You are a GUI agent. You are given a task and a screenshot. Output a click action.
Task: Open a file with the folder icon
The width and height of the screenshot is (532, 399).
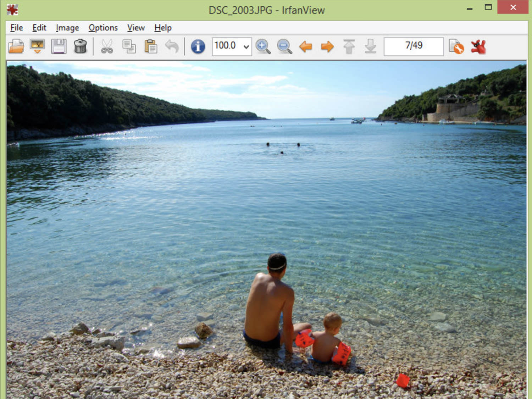coord(16,46)
